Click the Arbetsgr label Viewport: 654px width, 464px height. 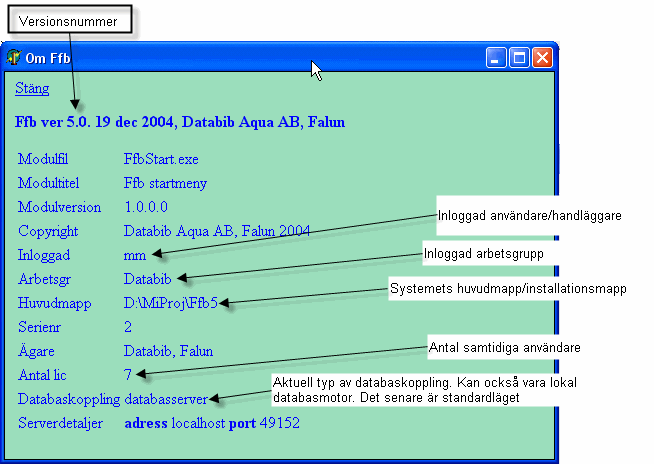(x=45, y=279)
